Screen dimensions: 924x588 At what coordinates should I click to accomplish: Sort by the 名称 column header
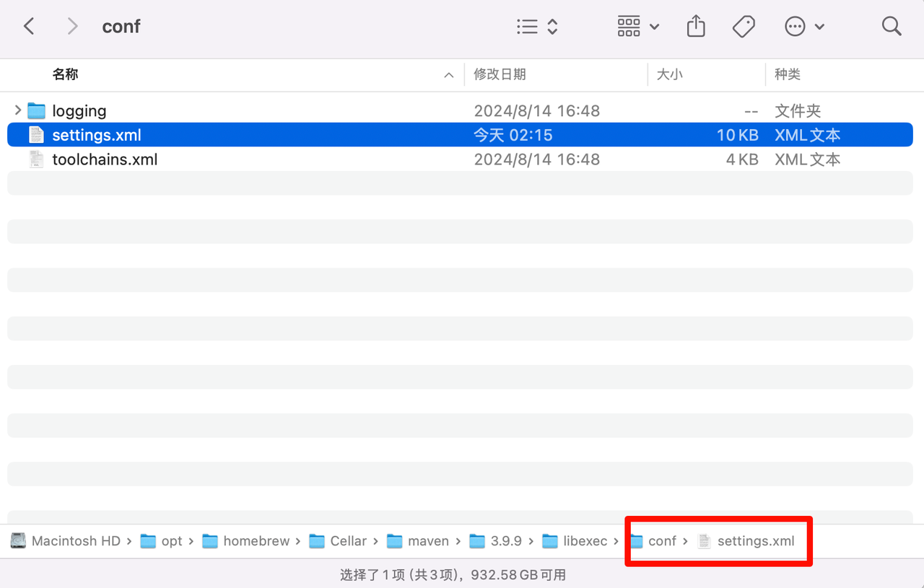65,74
